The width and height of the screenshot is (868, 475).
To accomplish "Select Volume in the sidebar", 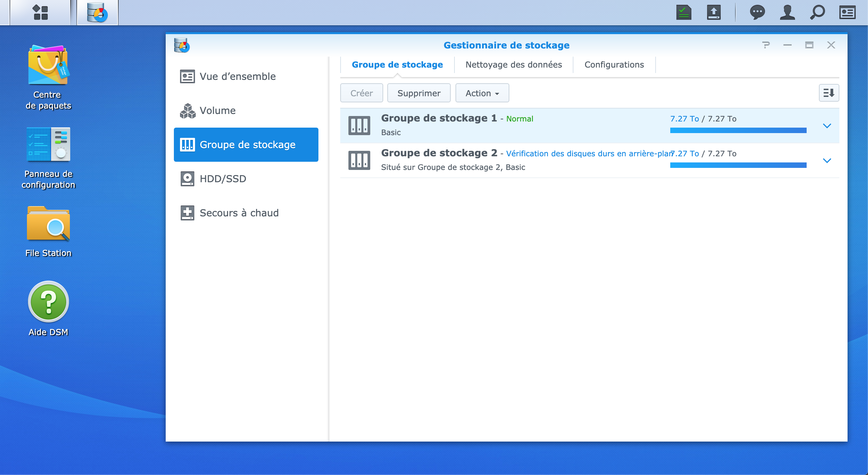I will click(218, 111).
